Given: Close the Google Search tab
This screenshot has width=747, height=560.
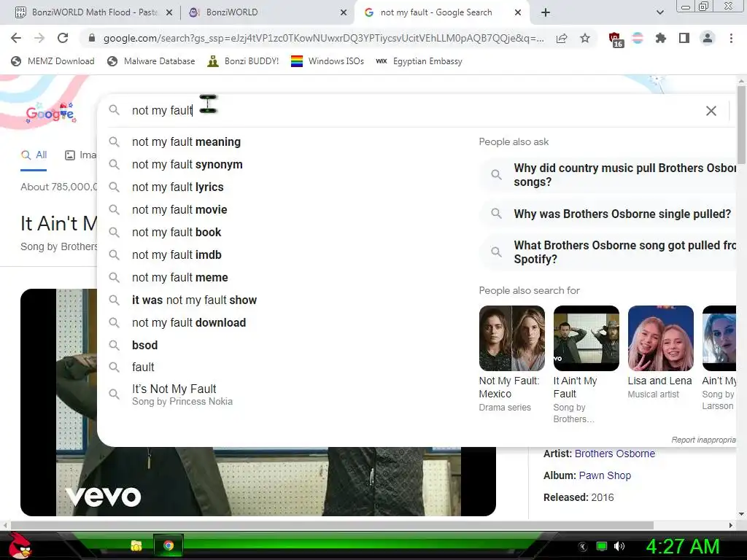Looking at the screenshot, I should click(518, 13).
